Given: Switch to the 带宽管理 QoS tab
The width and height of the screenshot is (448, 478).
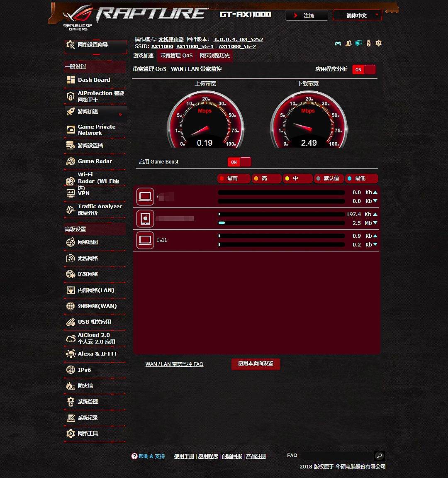Looking at the screenshot, I should (x=176, y=56).
